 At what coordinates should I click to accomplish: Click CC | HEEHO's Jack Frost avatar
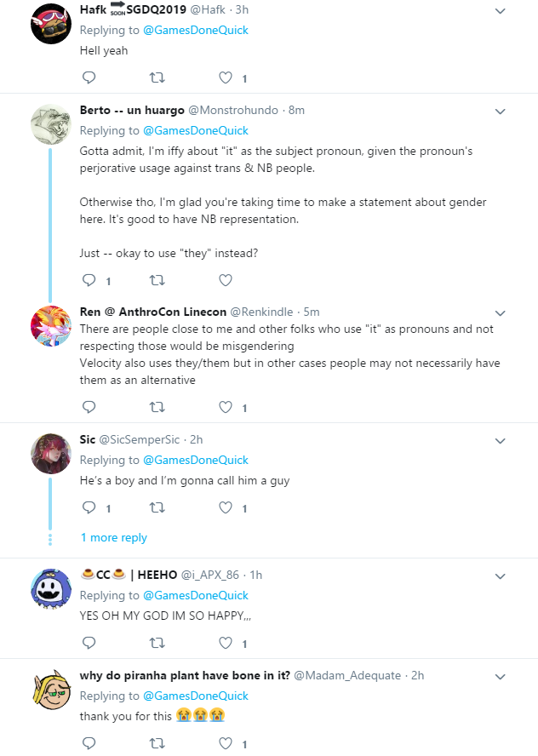51,589
